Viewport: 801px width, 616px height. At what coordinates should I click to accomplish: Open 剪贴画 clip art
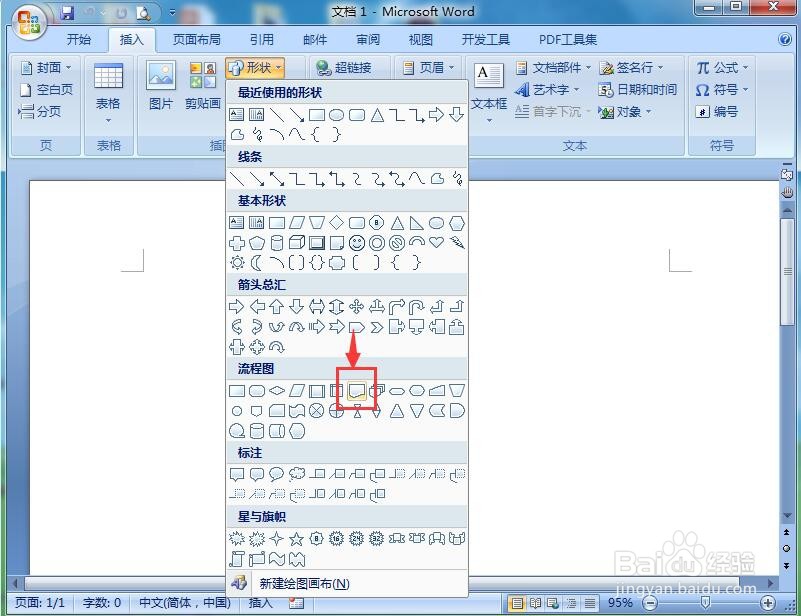click(203, 85)
